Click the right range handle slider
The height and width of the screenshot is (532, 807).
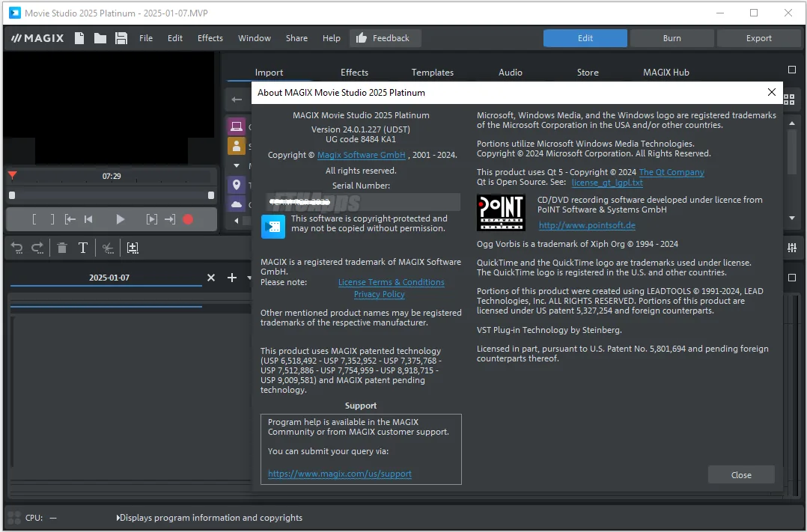210,195
